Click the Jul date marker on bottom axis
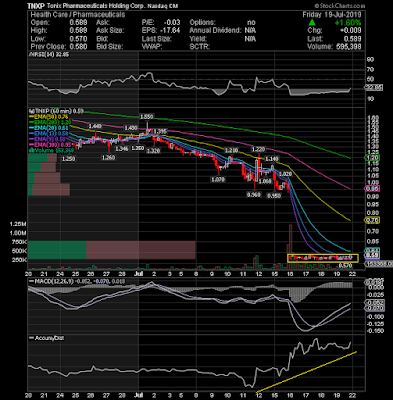 [138, 395]
